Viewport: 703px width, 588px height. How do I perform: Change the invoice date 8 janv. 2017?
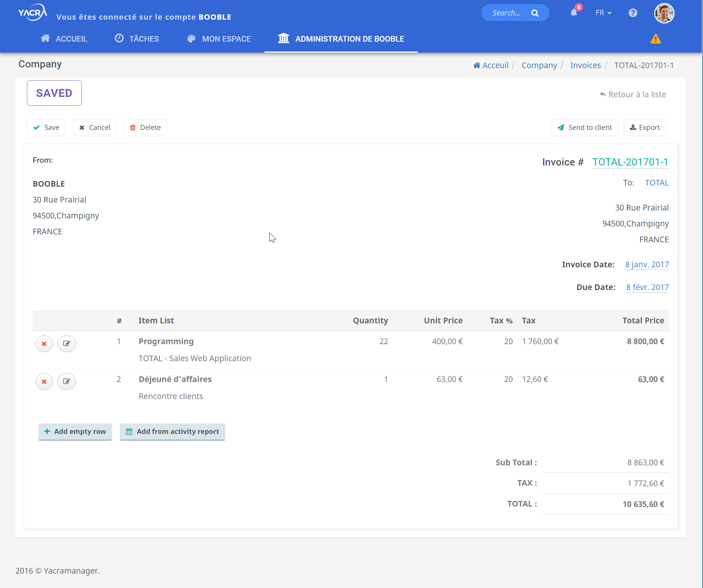coord(647,265)
